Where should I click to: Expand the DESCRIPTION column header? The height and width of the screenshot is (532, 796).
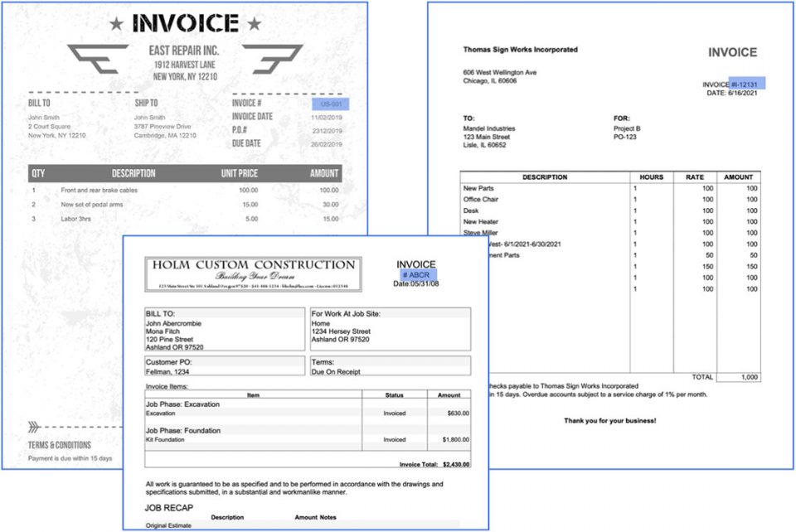click(x=544, y=177)
